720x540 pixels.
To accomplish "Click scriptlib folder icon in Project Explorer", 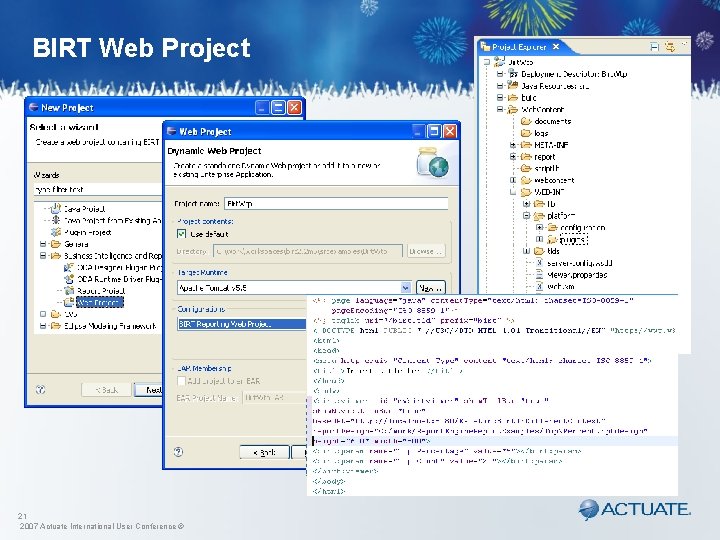I will (526, 168).
